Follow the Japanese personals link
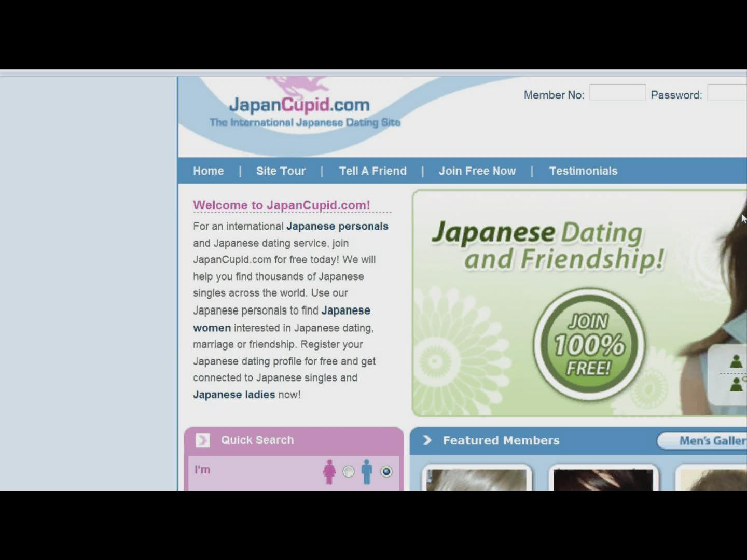 point(337,227)
